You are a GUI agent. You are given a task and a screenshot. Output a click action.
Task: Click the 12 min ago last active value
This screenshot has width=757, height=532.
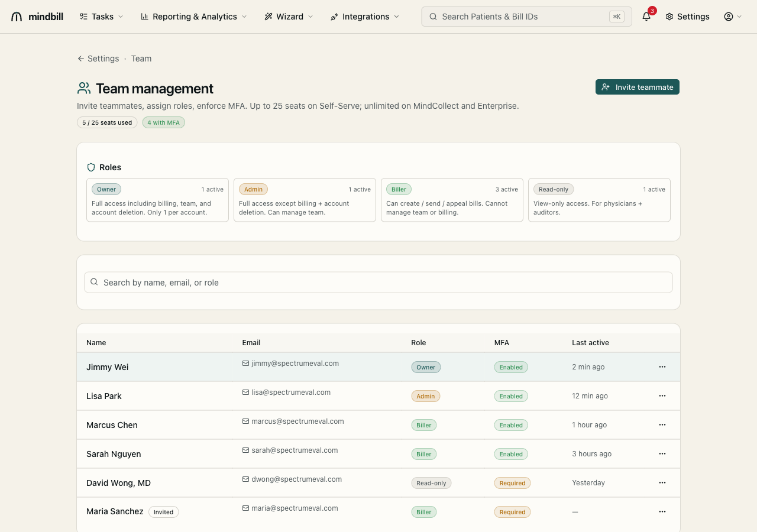(590, 396)
